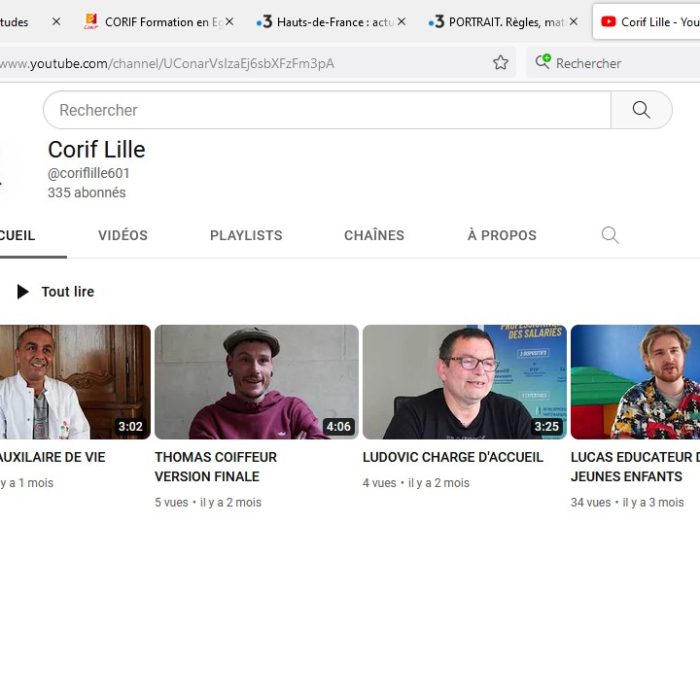The height and width of the screenshot is (700, 700).
Task: Open the Ludovic video thumbnail
Action: [x=465, y=382]
